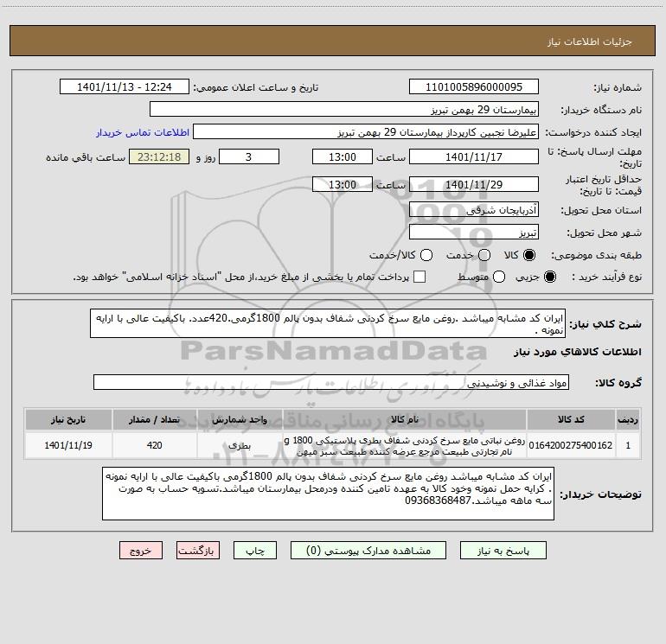Click the چاپ print button
This screenshot has width=666, height=644.
255,551
